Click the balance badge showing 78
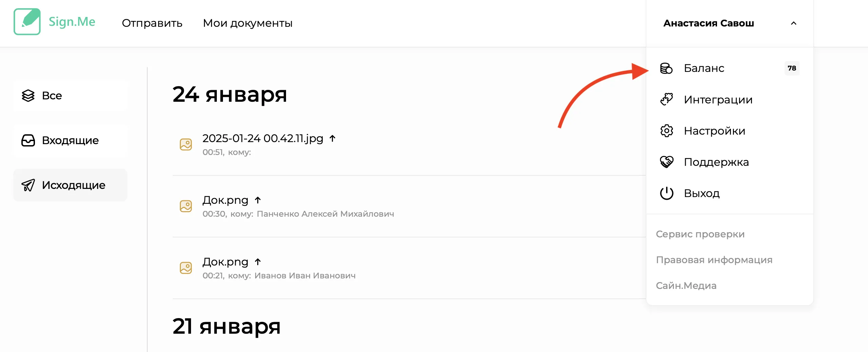Viewport: 868px width, 352px height. pos(792,68)
